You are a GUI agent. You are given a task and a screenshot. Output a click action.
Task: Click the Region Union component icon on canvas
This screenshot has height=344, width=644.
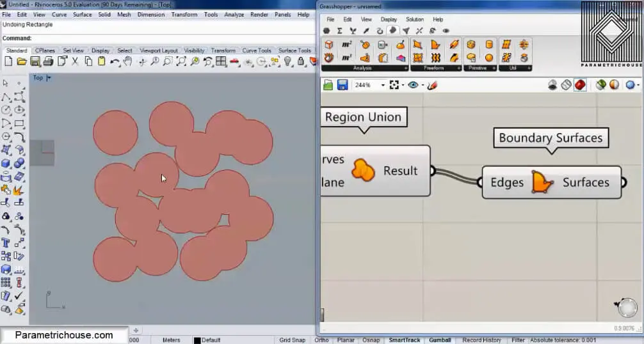363,170
